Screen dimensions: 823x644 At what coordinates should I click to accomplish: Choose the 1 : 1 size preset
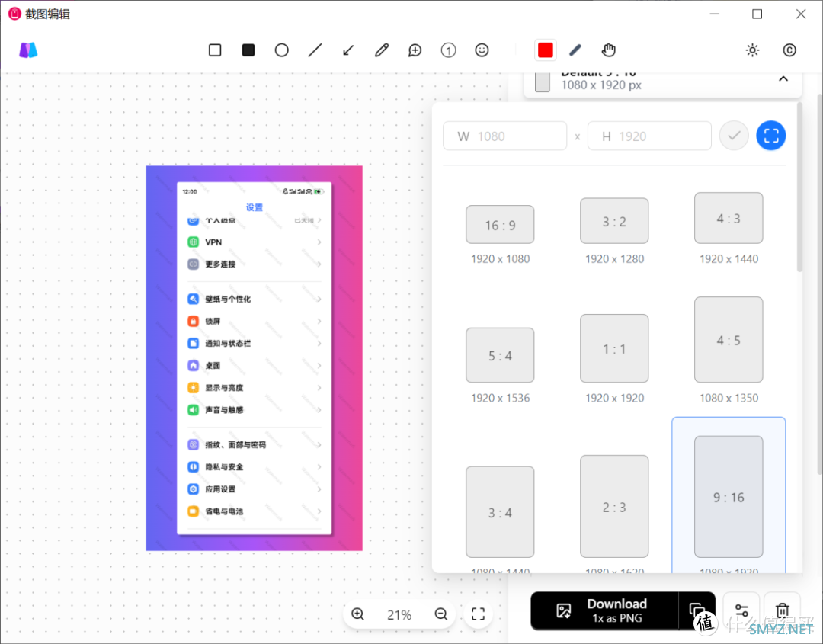(x=615, y=348)
